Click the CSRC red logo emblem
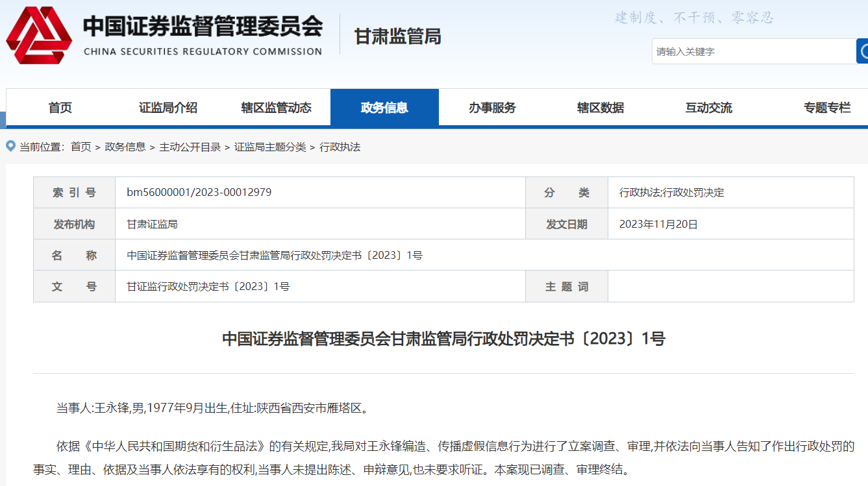This screenshot has height=486, width=868. [x=39, y=36]
